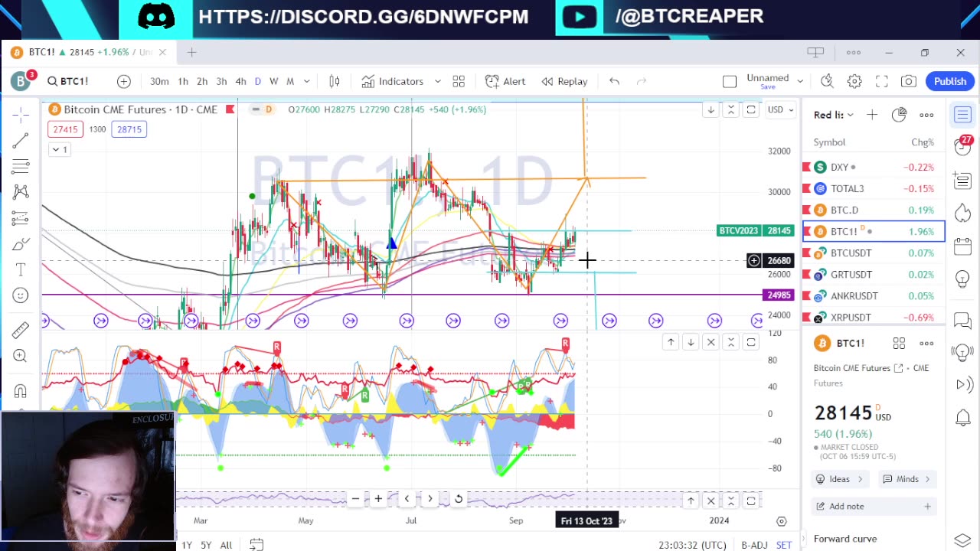Toggle B-ADJ back adjustment
Viewport: 980px width, 551px height.
click(754, 545)
